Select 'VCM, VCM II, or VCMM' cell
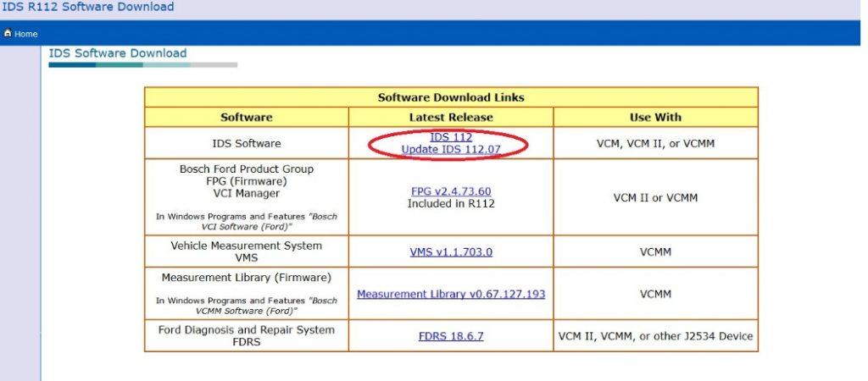This screenshot has width=868, height=381. 655,143
